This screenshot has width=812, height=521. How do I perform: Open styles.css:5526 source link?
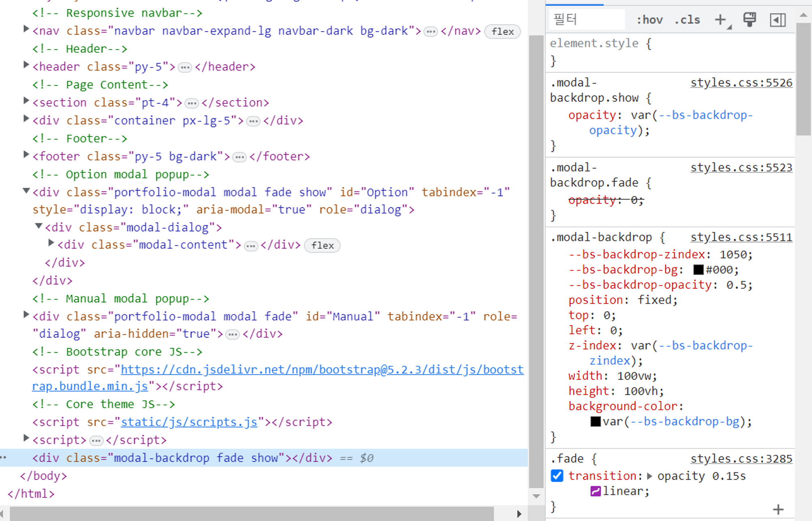[741, 83]
